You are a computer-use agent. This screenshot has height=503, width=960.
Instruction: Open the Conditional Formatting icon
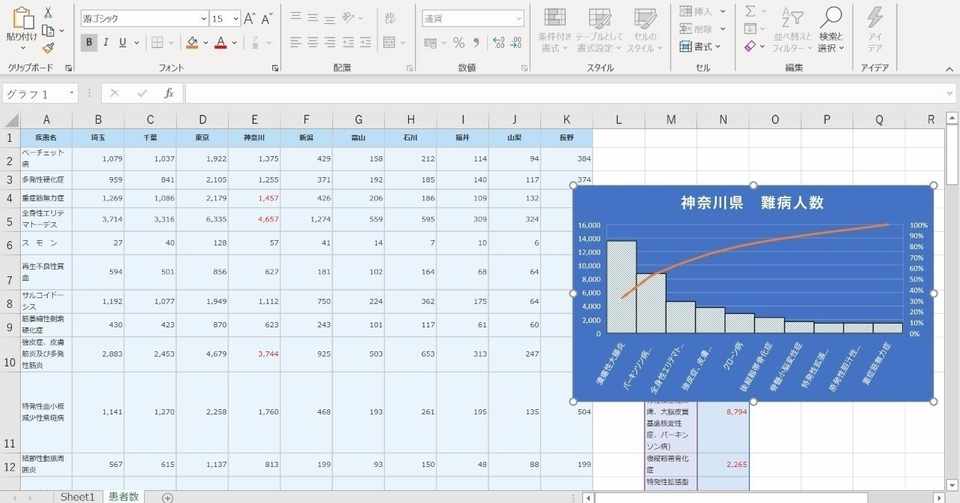[x=555, y=18]
